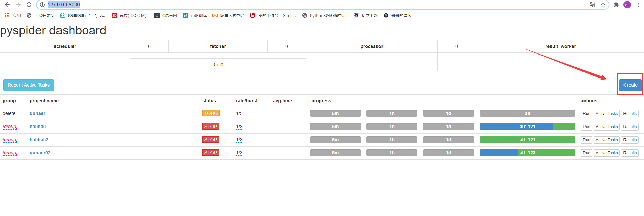Click the 5m progress bar of qunaer

click(x=335, y=113)
